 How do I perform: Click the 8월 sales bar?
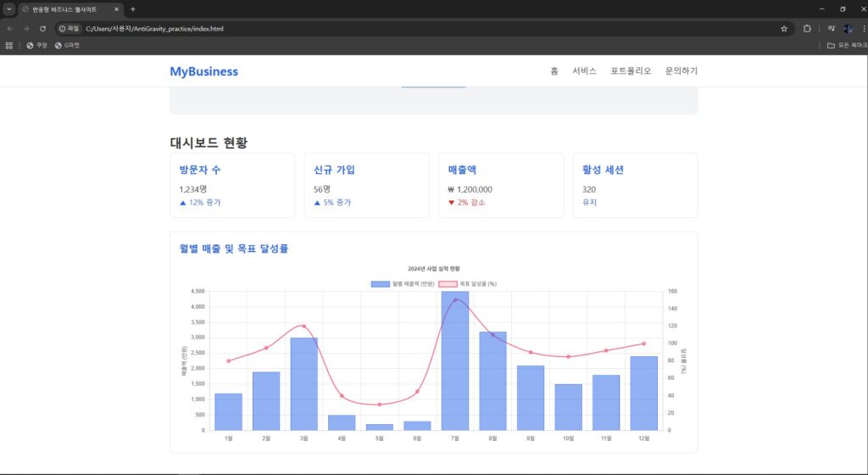(492, 381)
